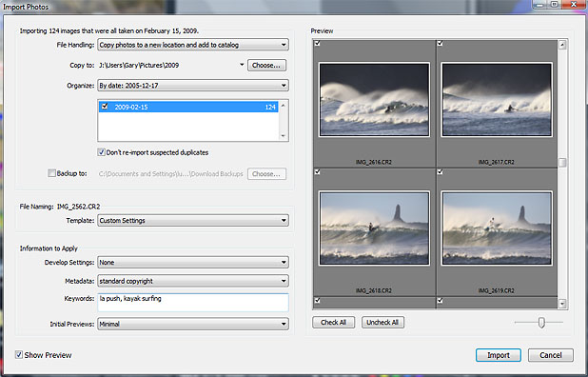Screen dimensions: 588x377
Task: Click the Keywords text field
Action: [193, 303]
